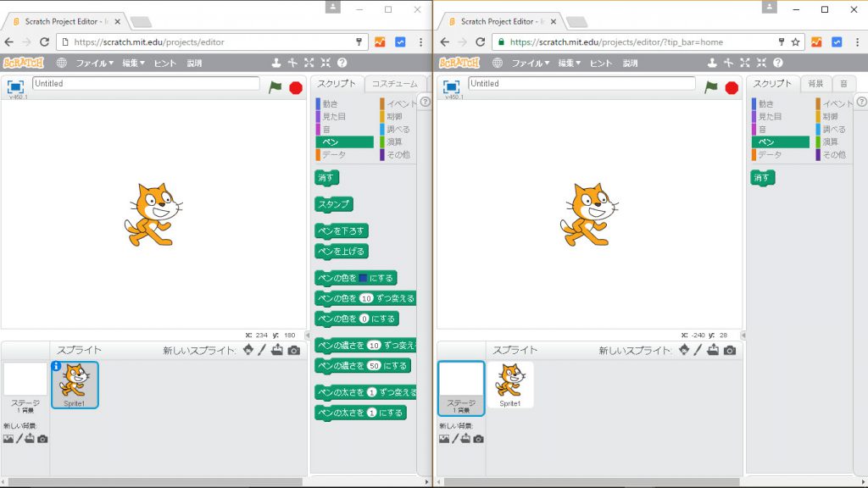
Task: Click スタンプ block in left palette
Action: (334, 204)
